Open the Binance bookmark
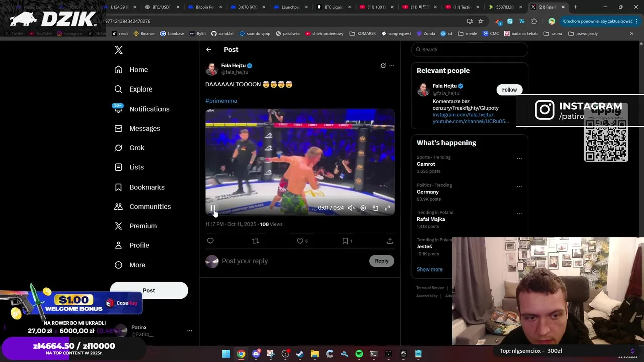The image size is (644, 362). (x=144, y=34)
